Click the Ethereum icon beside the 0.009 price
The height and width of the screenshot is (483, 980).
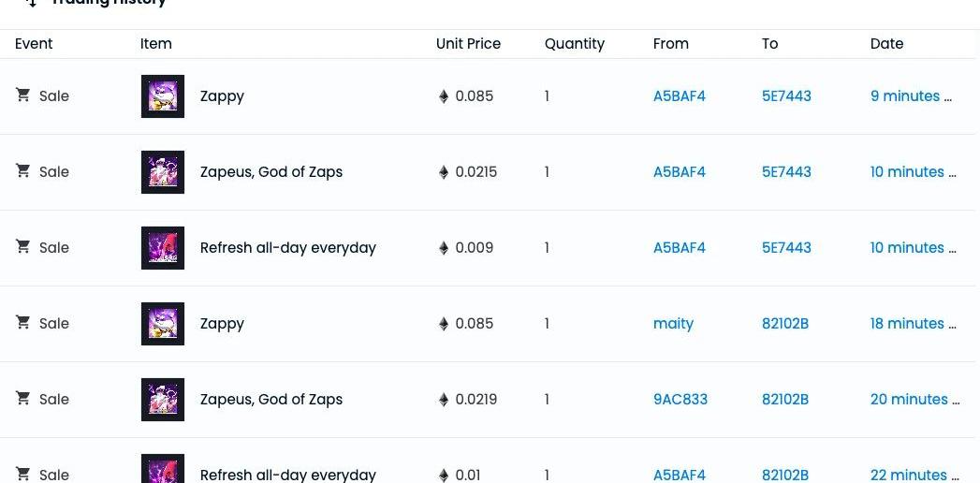[444, 248]
